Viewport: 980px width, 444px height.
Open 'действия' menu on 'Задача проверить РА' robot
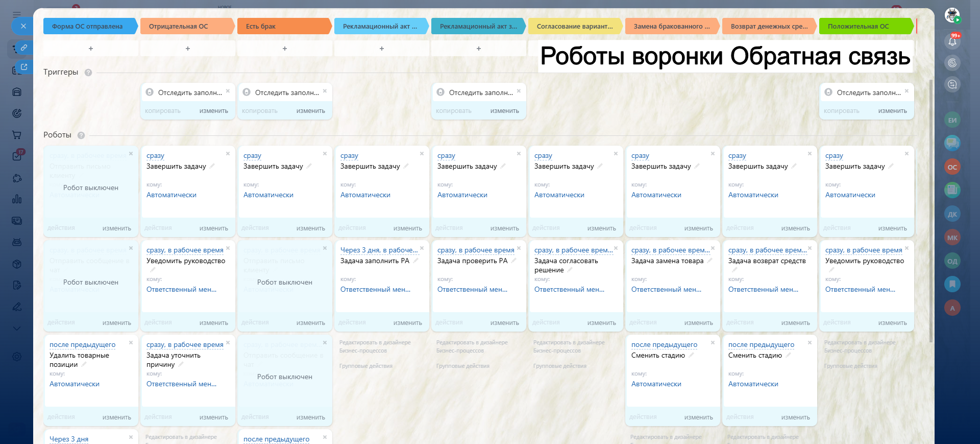click(x=449, y=323)
